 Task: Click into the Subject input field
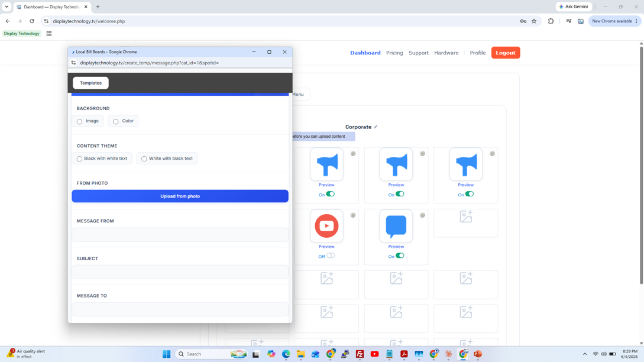point(180,272)
